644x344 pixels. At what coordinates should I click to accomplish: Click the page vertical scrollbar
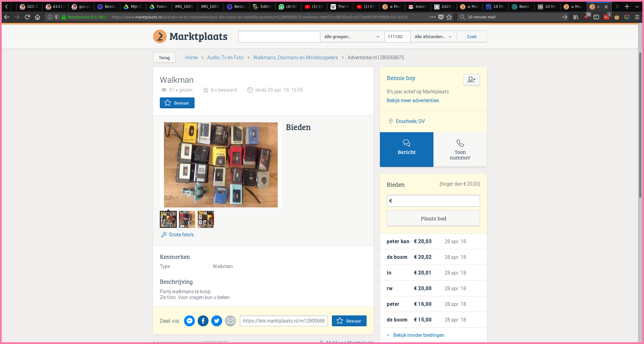[640, 126]
